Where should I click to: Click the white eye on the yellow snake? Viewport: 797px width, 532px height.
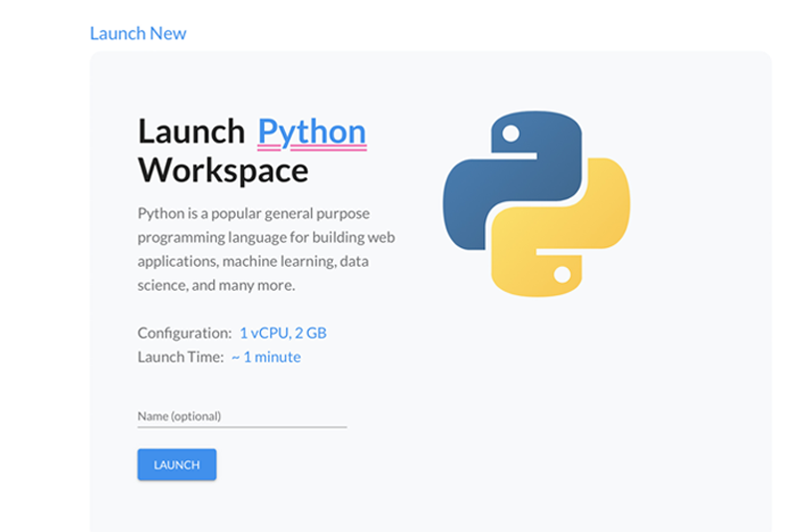(x=562, y=274)
